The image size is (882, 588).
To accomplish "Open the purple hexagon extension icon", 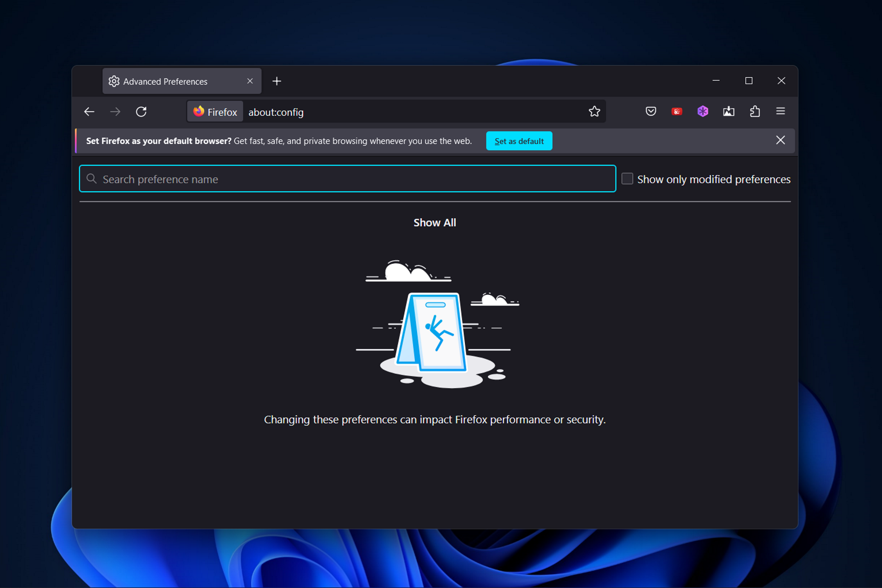I will pos(703,111).
